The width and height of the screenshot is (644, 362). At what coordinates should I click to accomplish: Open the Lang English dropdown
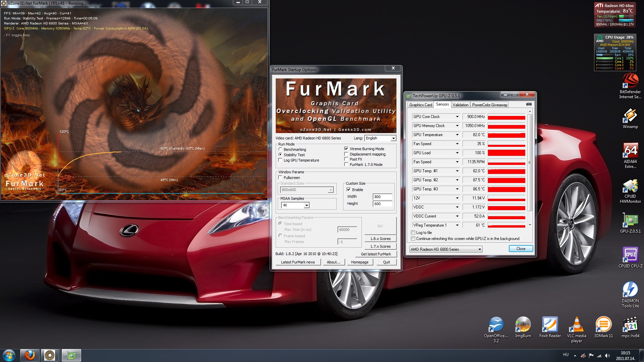380,138
